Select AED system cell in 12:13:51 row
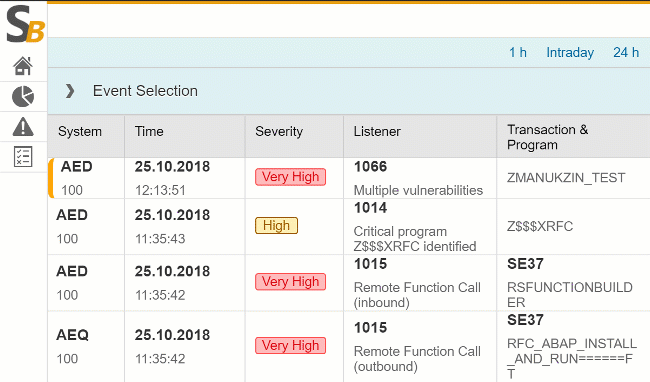 click(86, 178)
